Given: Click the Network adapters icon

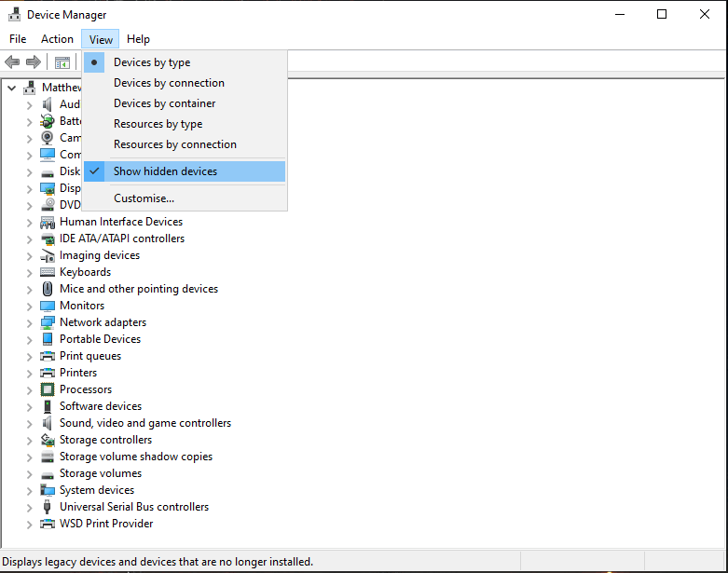Looking at the screenshot, I should (x=48, y=322).
